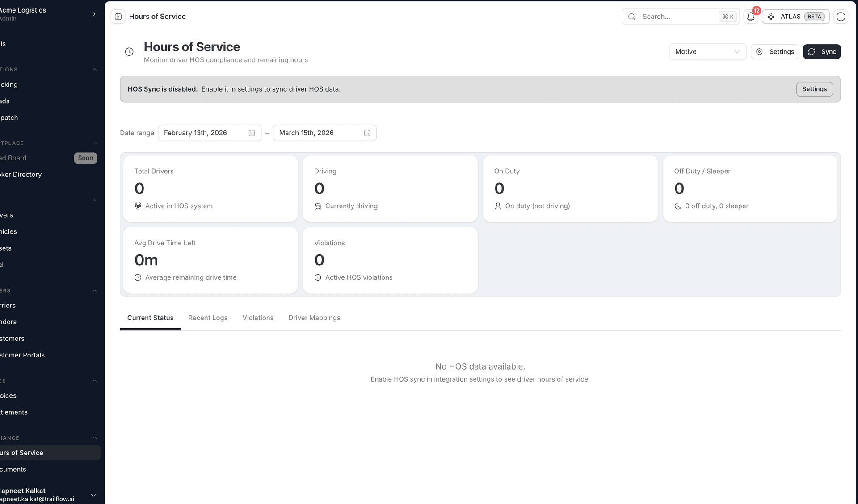Collapse the Marketplace sidebar section
This screenshot has height=504, width=858.
94,143
